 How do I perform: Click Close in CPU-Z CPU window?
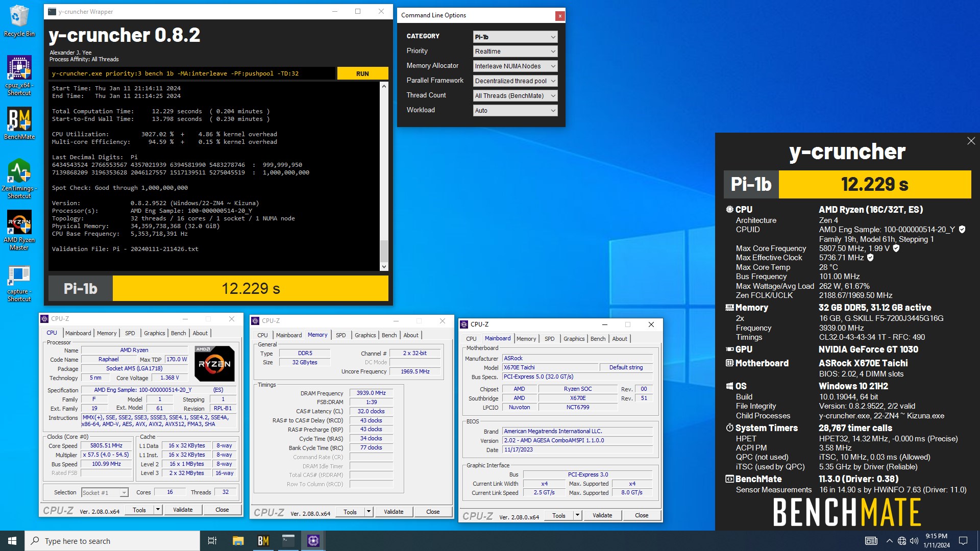[x=222, y=510]
